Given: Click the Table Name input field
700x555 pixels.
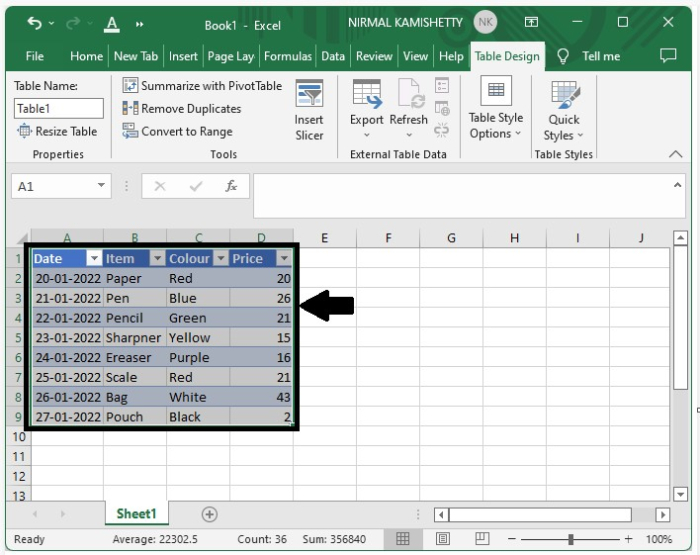Looking at the screenshot, I should point(59,108).
